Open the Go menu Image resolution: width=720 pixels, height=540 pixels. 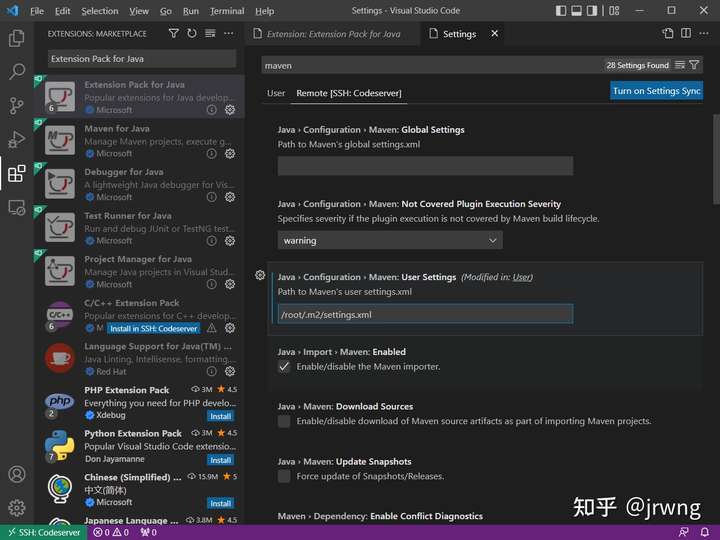[x=166, y=11]
